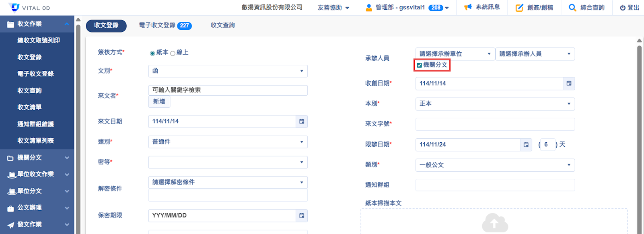Switch to the 收文查詢 tab
The image size is (644, 234).
(222, 25)
